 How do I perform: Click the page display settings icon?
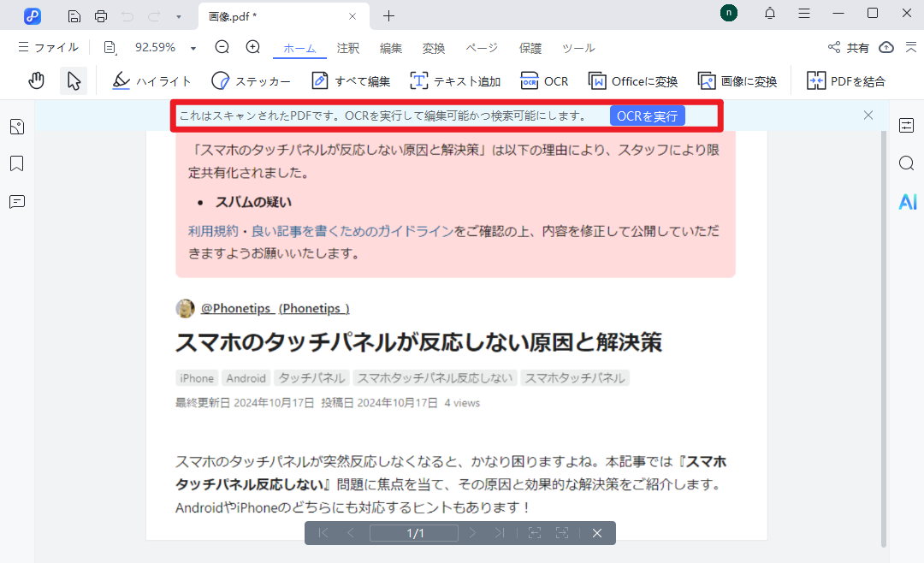pos(110,47)
